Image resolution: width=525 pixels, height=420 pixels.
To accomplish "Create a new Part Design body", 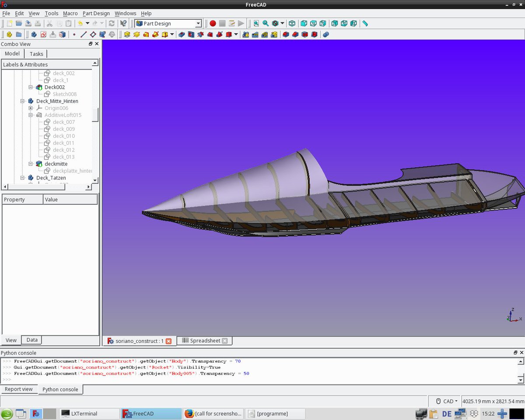I will pyautogui.click(x=34, y=34).
